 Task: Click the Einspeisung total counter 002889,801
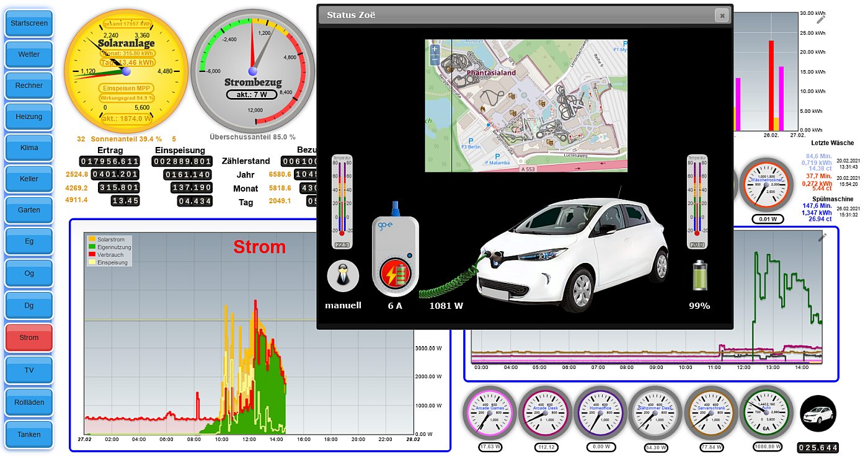182,161
